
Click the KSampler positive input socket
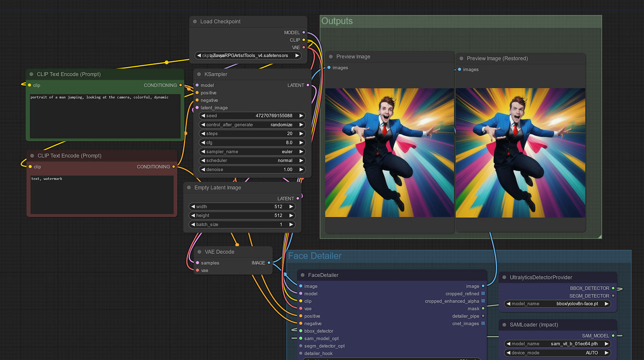[x=197, y=93]
